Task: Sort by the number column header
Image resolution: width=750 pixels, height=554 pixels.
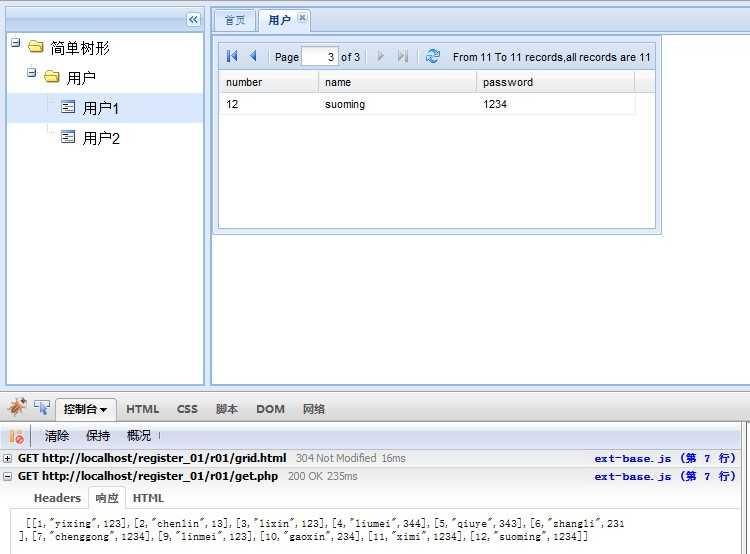Action: tap(269, 82)
